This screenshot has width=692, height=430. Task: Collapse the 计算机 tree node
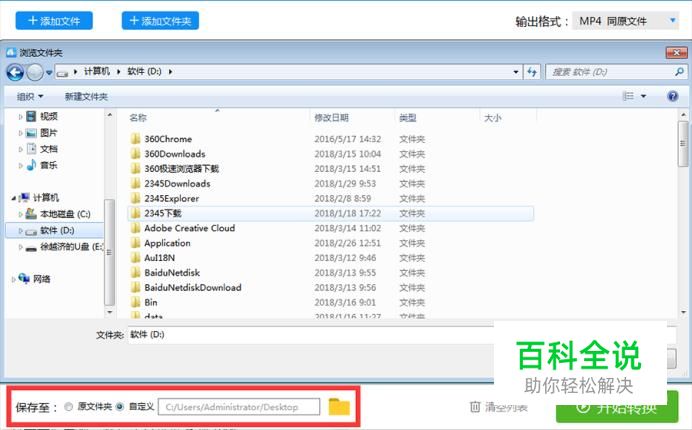pos(14,198)
